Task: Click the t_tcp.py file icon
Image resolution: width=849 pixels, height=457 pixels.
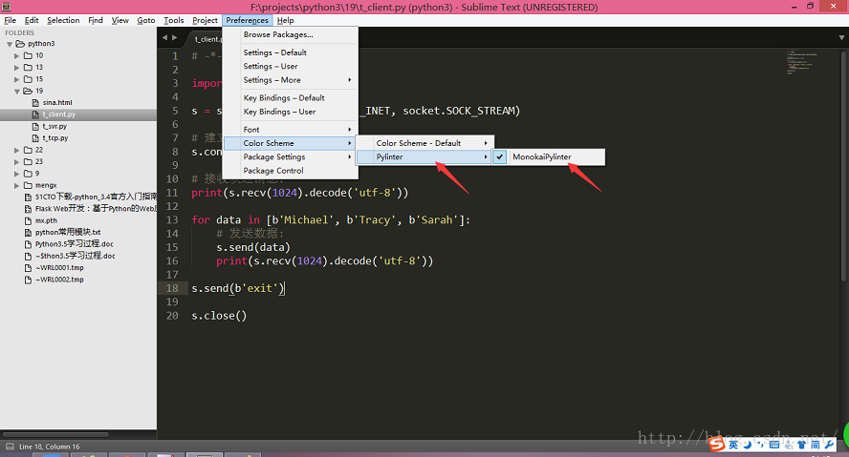Action: (36, 139)
